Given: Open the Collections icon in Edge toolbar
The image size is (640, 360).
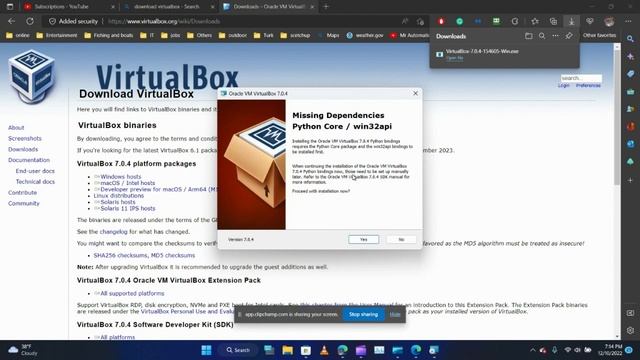Looking at the screenshot, I should [553, 21].
